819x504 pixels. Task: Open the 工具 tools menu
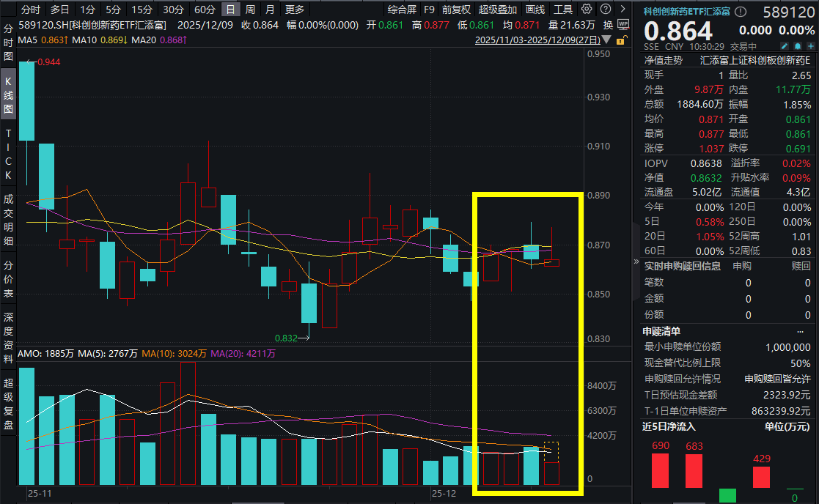tap(563, 10)
